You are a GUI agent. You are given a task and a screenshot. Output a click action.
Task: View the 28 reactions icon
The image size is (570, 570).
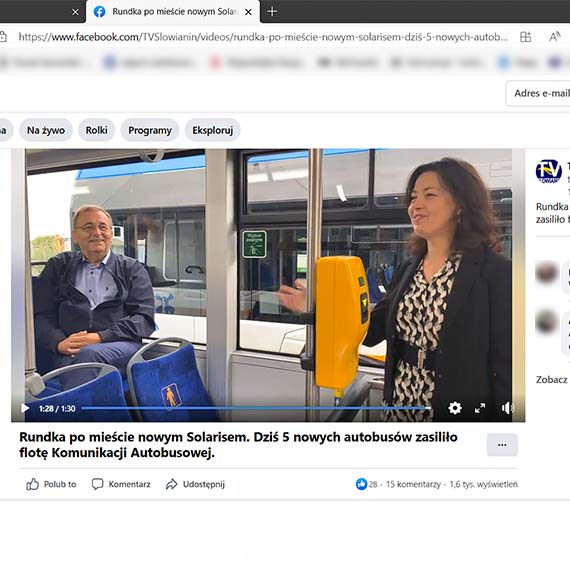[361, 484]
